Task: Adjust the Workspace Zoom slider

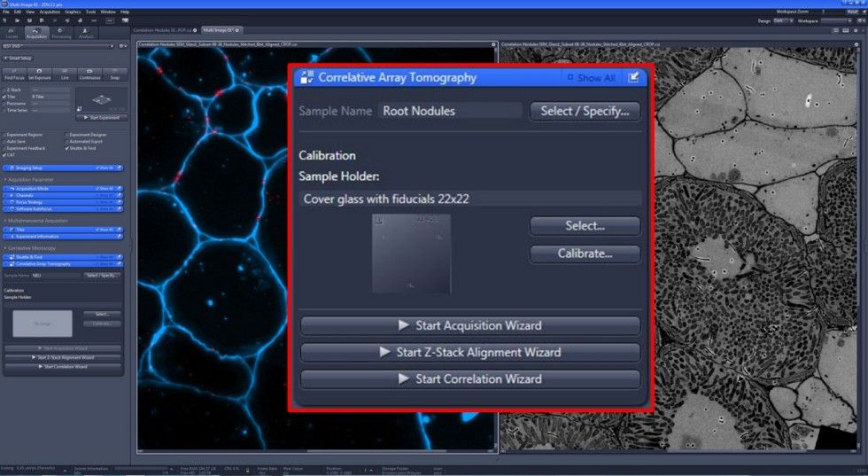Action: 823,12
